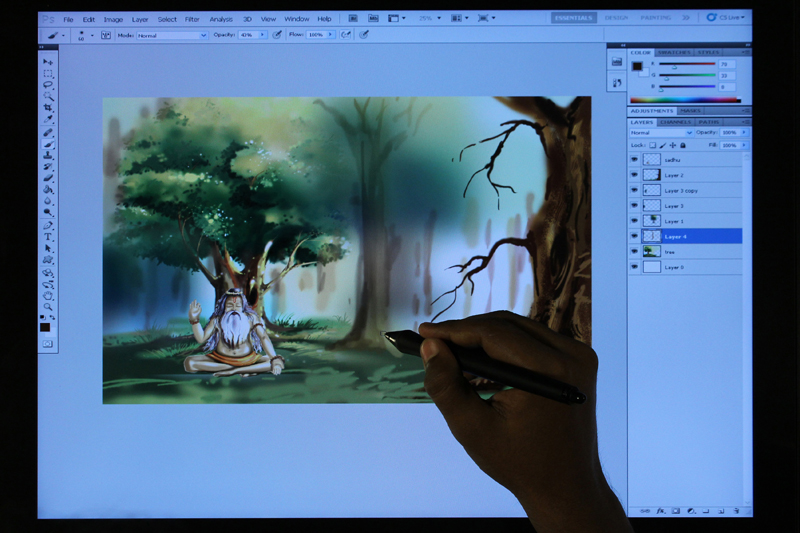The image size is (800, 533).
Task: Hide Layer 2 with its eye icon
Action: point(634,175)
